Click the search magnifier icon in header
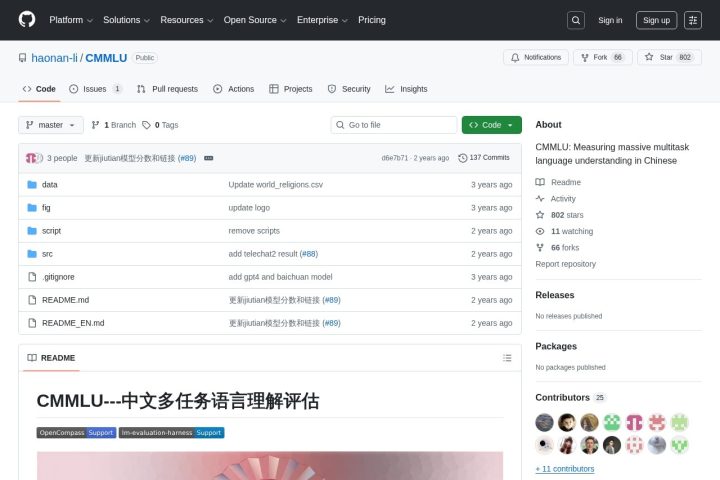Image resolution: width=720 pixels, height=480 pixels. [x=576, y=20]
